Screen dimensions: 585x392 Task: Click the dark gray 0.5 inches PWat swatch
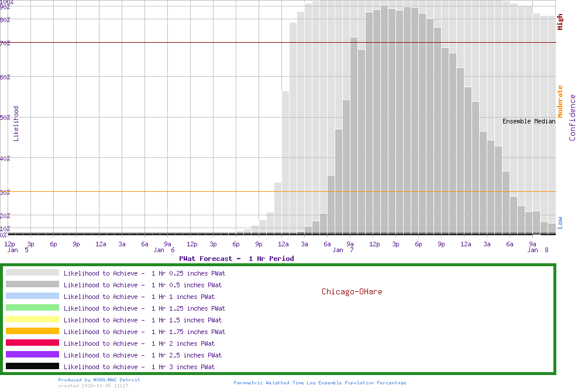[x=32, y=284]
